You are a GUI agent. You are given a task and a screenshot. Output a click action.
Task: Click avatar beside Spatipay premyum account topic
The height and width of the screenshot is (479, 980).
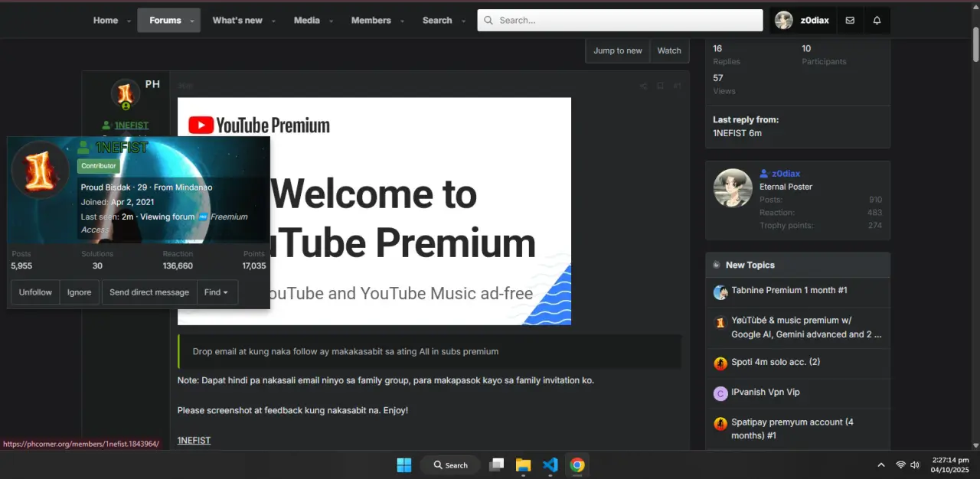(720, 423)
